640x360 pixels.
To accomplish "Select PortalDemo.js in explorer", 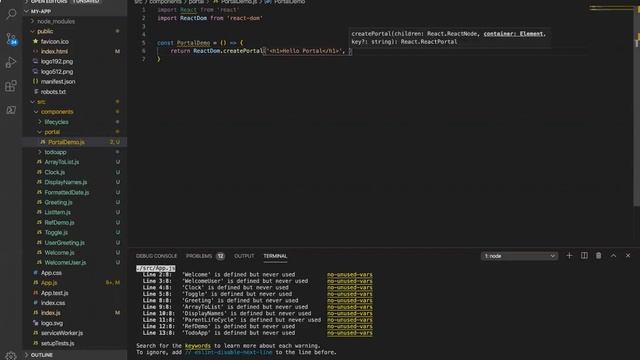I will pyautogui.click(x=66, y=142).
